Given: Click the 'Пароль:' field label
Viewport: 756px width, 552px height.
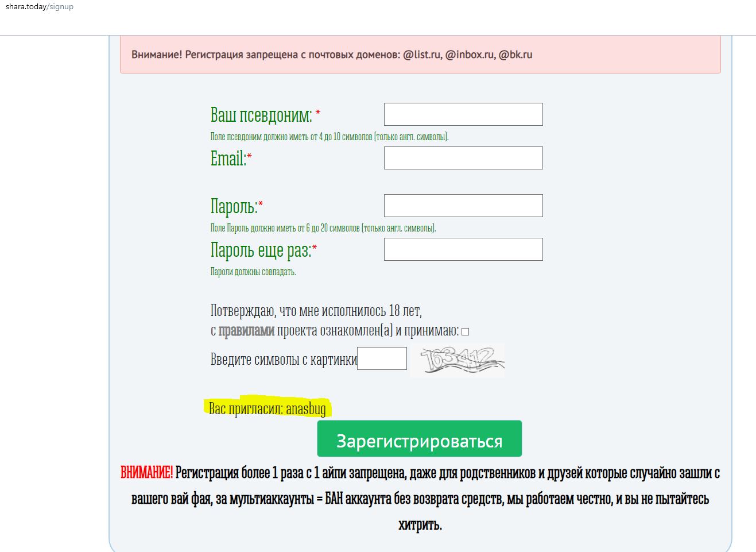Looking at the screenshot, I should tap(234, 206).
